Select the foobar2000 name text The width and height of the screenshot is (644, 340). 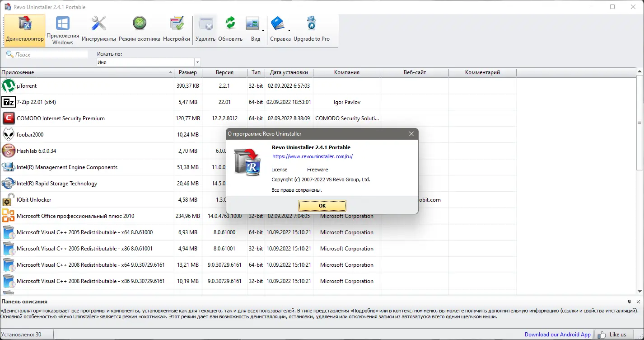[30, 135]
